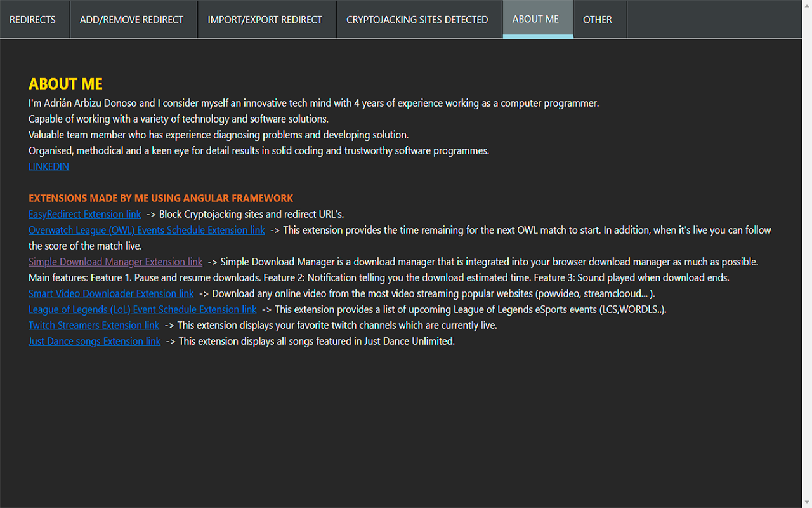The width and height of the screenshot is (812, 508).
Task: Open the Smart Video Downloader Extension link
Action: click(111, 293)
